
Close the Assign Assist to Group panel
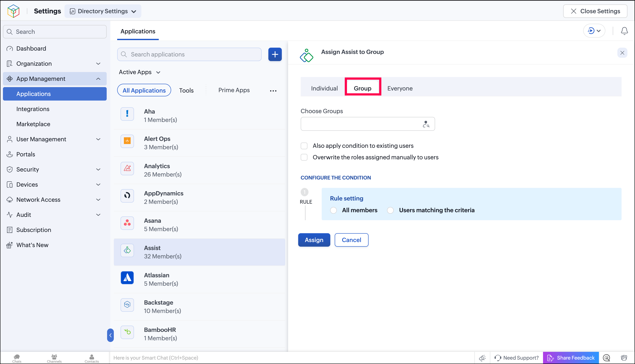(622, 53)
